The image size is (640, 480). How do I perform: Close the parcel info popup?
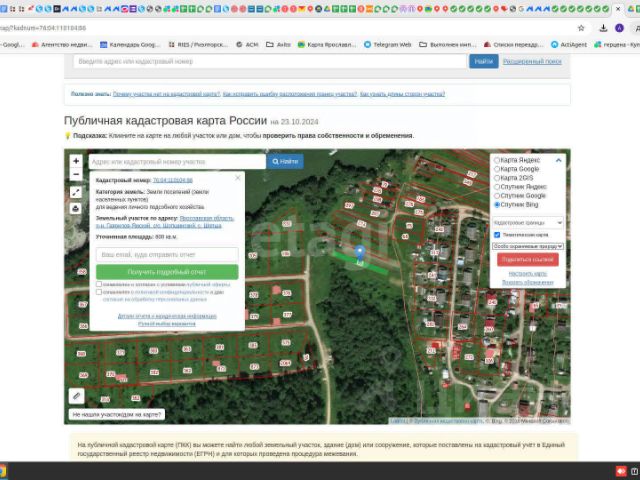point(238,178)
